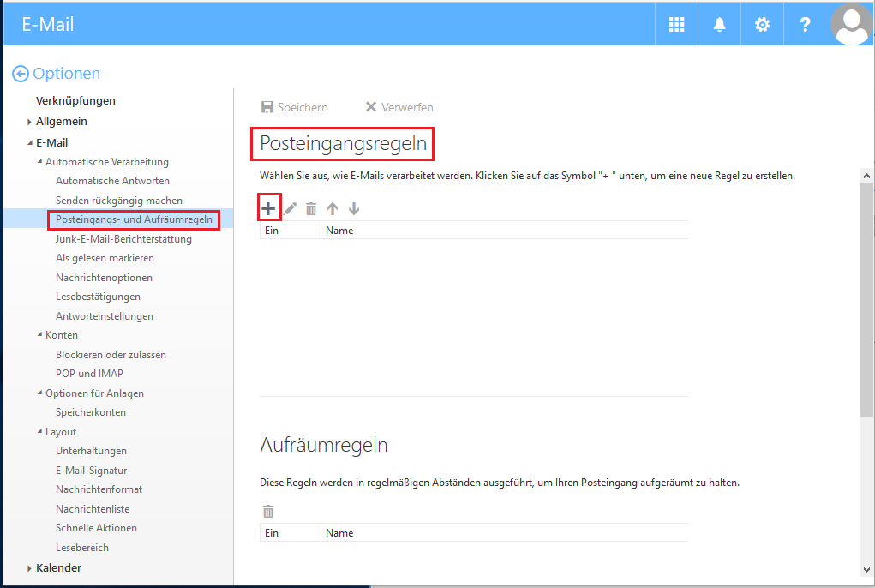Move a rule up with the arrow icon

click(x=333, y=207)
